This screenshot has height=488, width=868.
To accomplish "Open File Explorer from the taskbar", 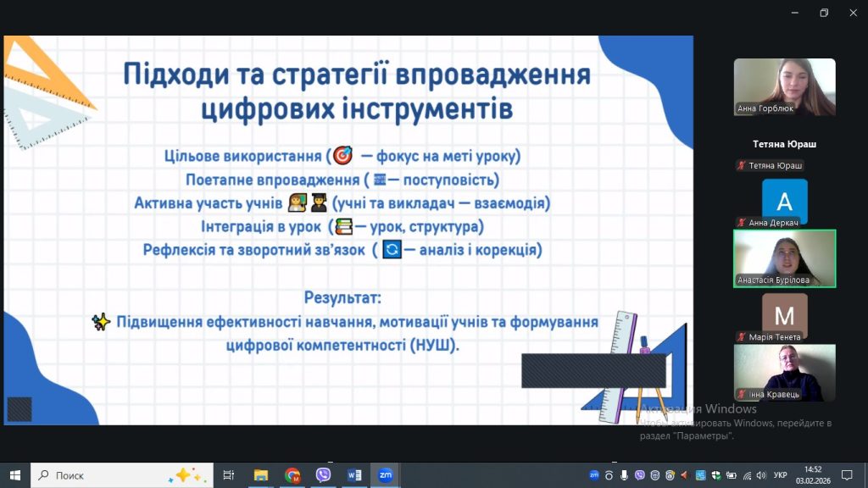I will coord(261,475).
